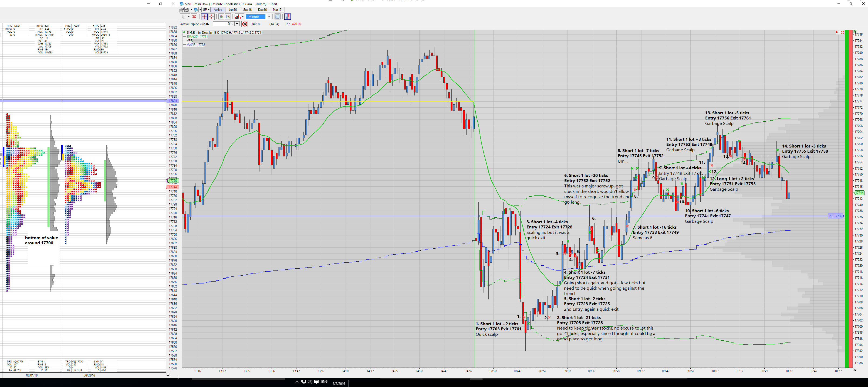
Task: Click the red bar beside the price axis
Action: (851, 198)
